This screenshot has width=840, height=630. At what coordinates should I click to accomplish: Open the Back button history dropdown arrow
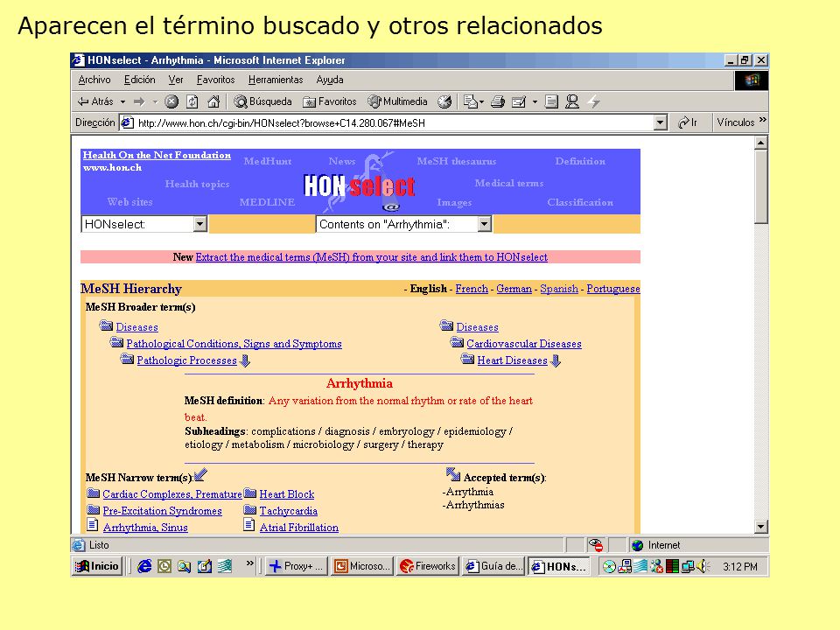(x=122, y=101)
